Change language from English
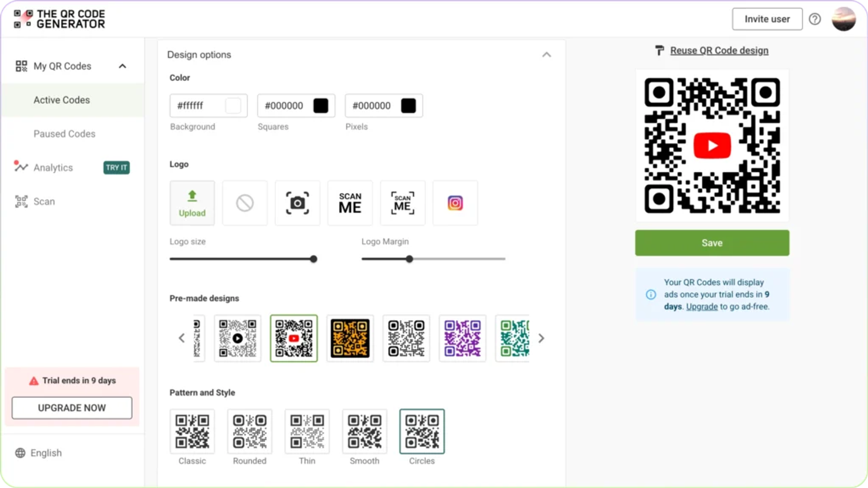This screenshot has width=868, height=488. (46, 453)
